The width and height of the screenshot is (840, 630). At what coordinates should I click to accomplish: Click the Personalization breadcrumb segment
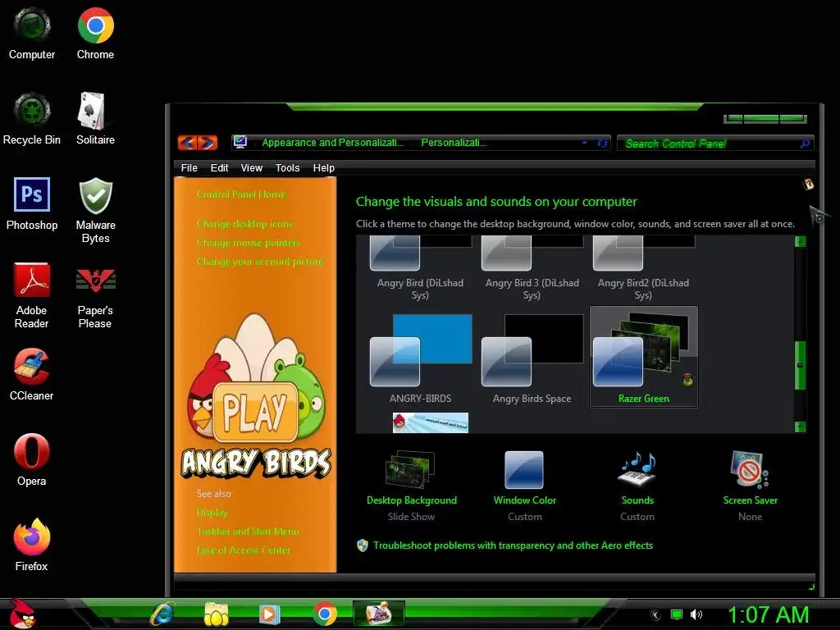454,143
